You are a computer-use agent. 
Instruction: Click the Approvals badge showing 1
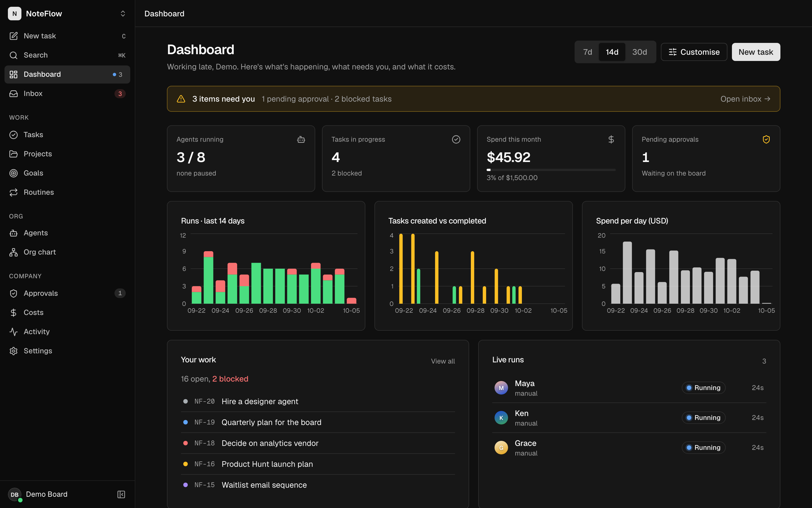click(x=120, y=293)
